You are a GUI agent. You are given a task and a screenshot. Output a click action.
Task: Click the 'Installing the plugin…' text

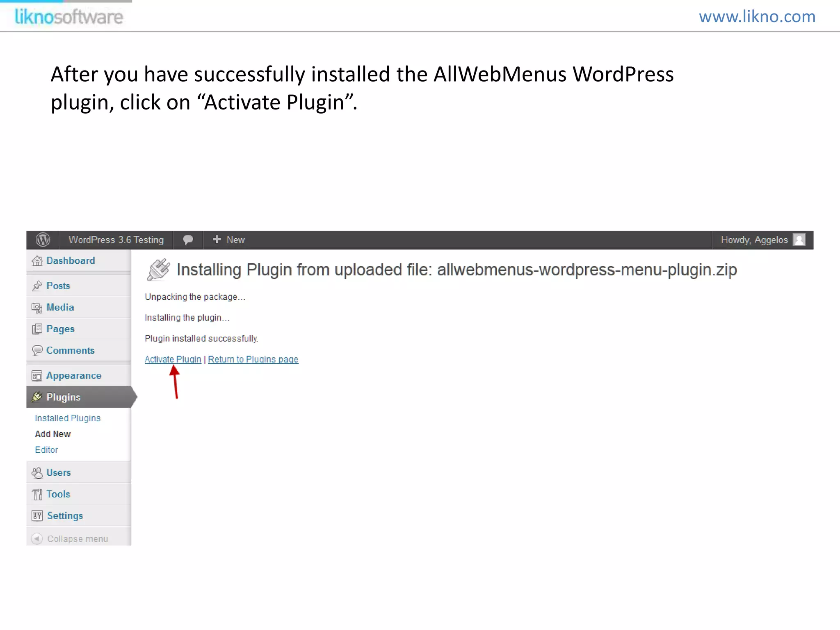point(187,318)
